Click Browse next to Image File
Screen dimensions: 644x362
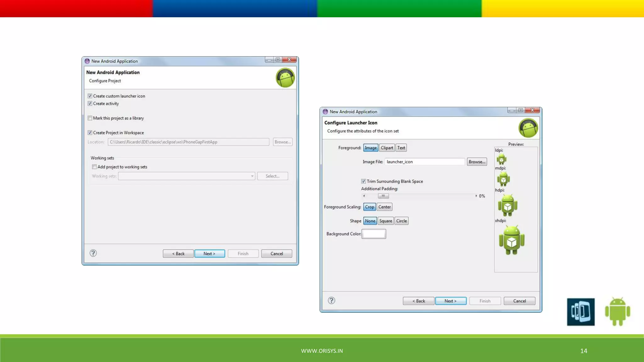click(477, 162)
